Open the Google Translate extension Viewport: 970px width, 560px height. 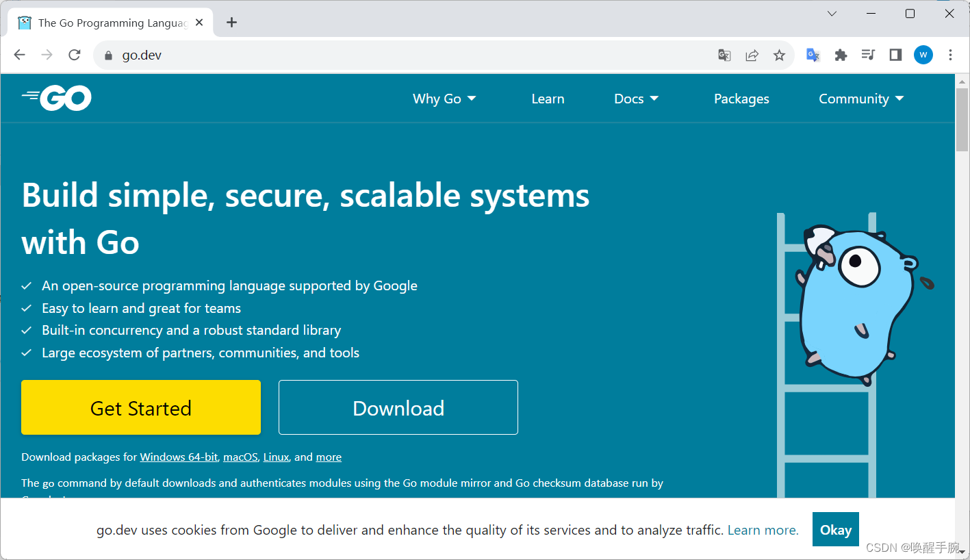click(x=813, y=55)
